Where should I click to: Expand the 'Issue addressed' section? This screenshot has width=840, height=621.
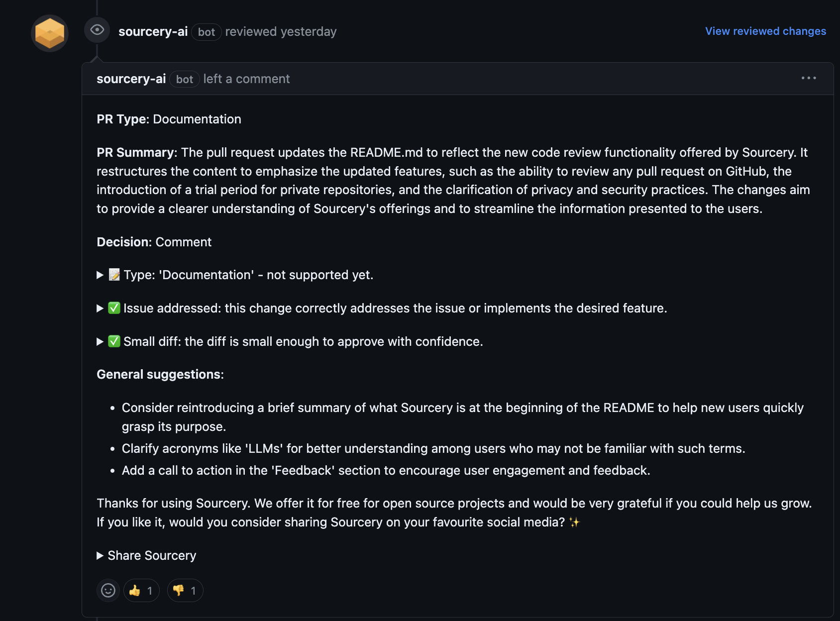point(100,308)
